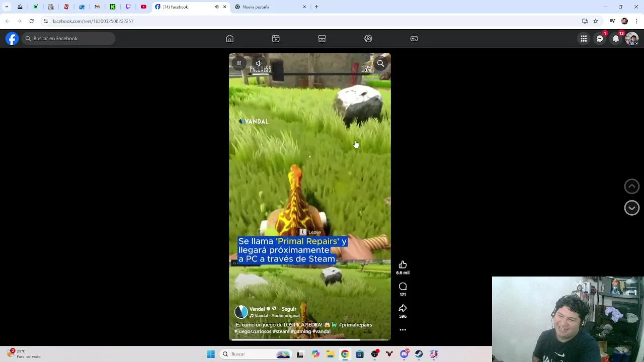The image size is (644, 362).
Task: Open the weather widget showing 29°C
Action: (24, 354)
